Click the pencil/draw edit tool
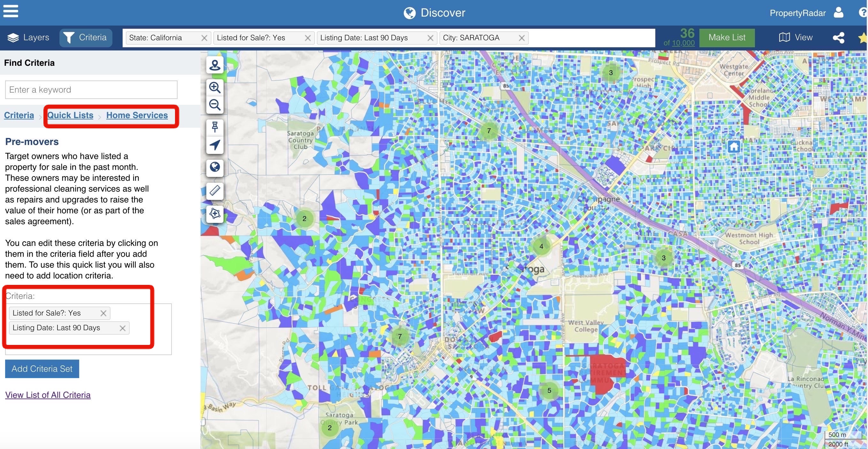The height and width of the screenshot is (449, 868). point(216,190)
